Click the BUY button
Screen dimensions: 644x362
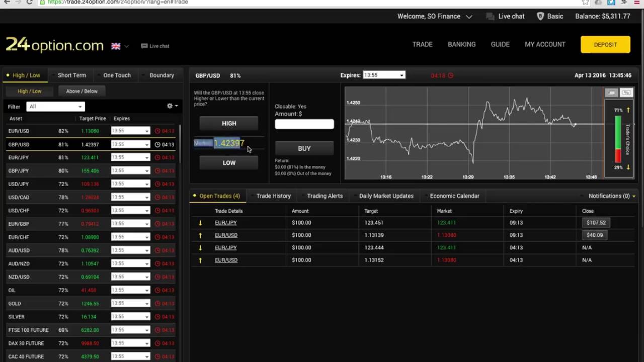click(x=304, y=148)
